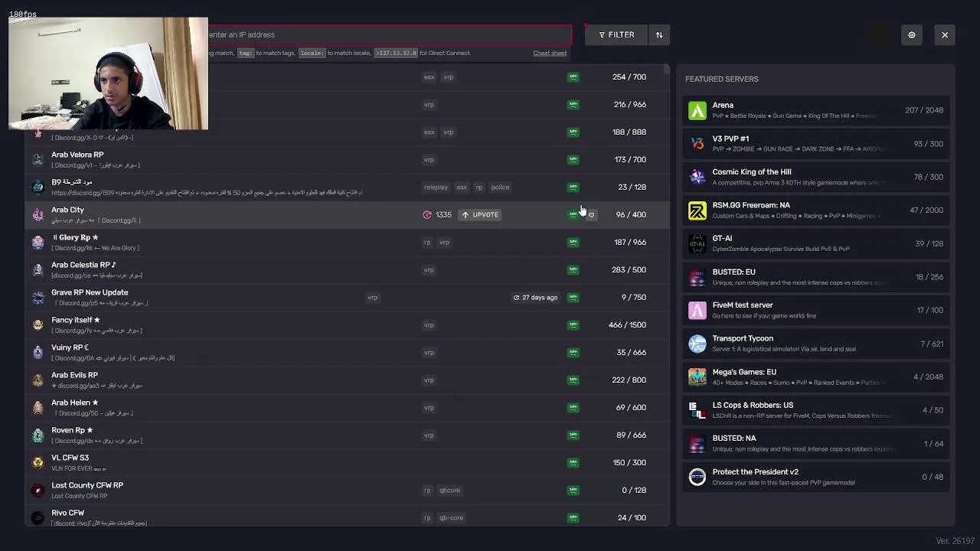Open the Filter dropdown
This screenshot has height=551, width=980.
(616, 35)
